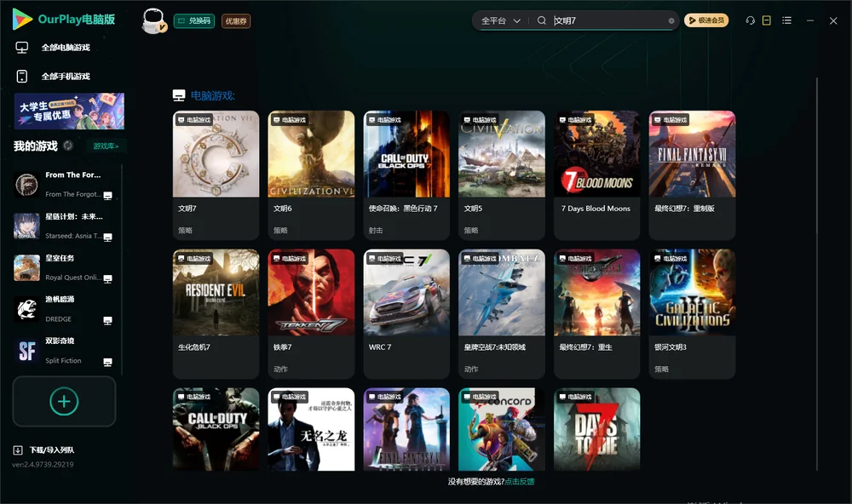Open the 7 Days to Die cover
Screen dimensions: 852x504
coord(596,429)
